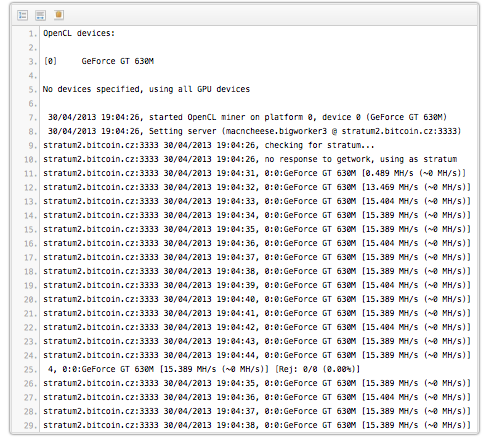Click the 'started OpenCL miner' log line
Viewport: 490px width, 437px height.
[247, 117]
